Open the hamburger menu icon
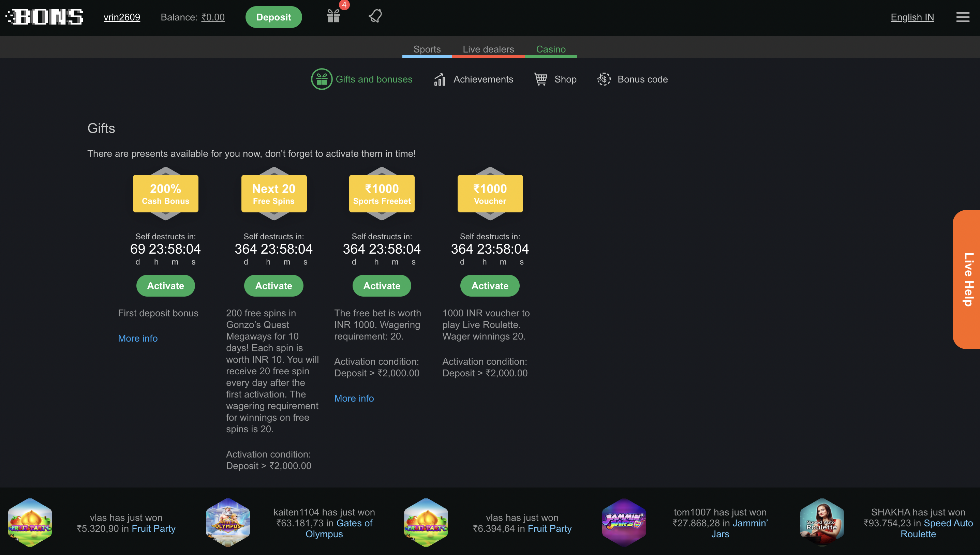Screen dimensions: 980x555 pos(963,17)
